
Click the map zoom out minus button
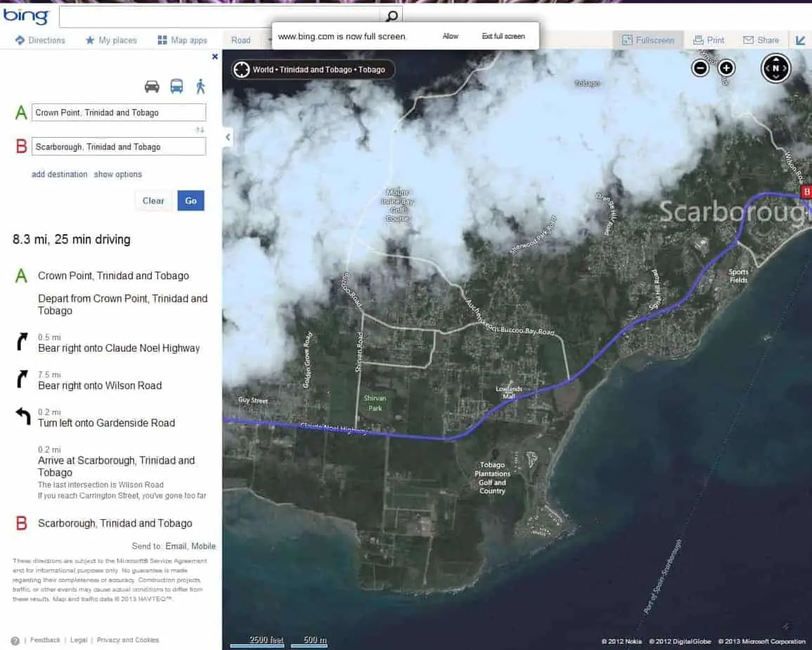[x=700, y=68]
